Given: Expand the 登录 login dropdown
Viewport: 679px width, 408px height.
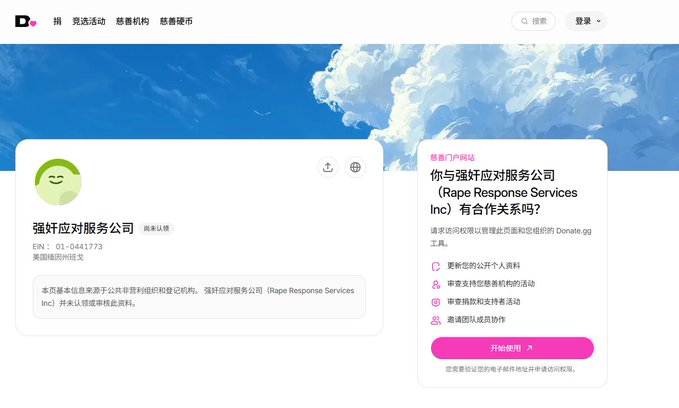Looking at the screenshot, I should click(586, 21).
